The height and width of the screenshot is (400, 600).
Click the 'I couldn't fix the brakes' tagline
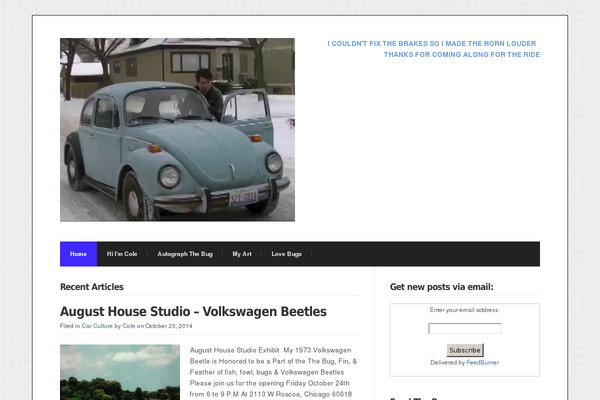pos(432,44)
